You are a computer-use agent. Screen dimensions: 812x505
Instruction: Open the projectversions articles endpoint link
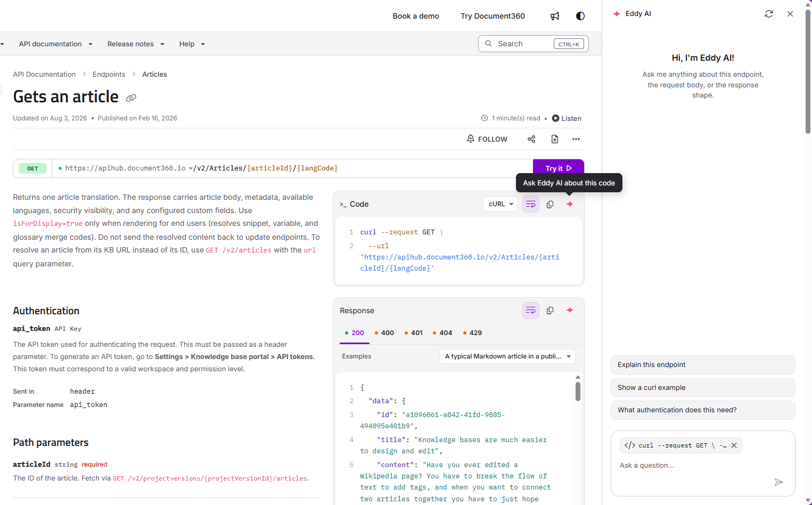coord(210,478)
